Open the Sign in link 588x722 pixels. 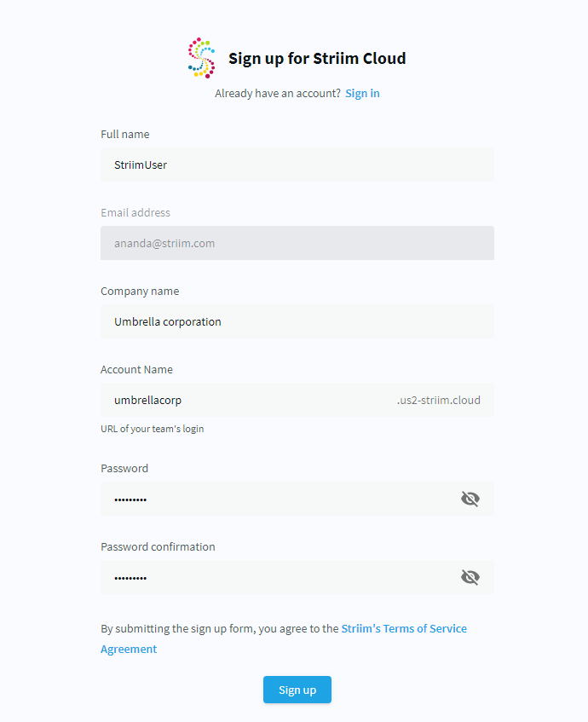[x=362, y=94]
